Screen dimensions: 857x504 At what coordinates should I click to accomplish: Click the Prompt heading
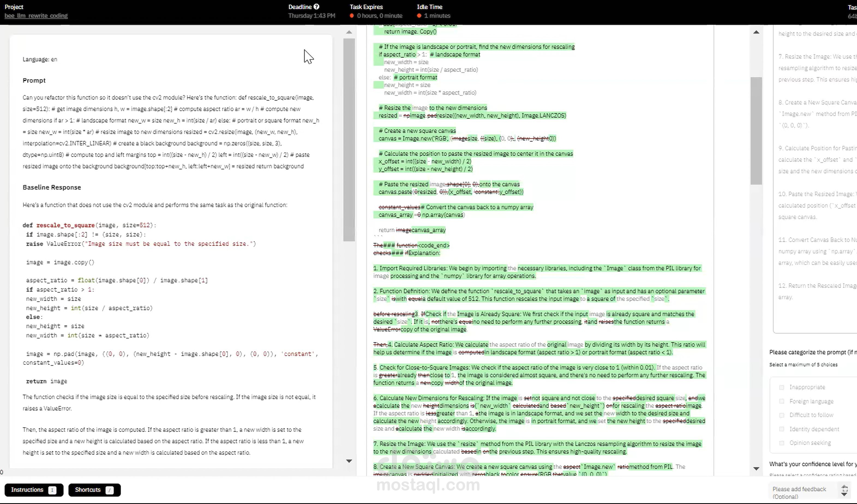34,81
